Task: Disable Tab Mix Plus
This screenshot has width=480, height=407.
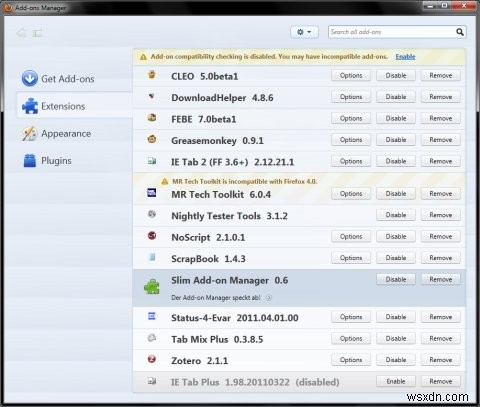Action: (396, 338)
